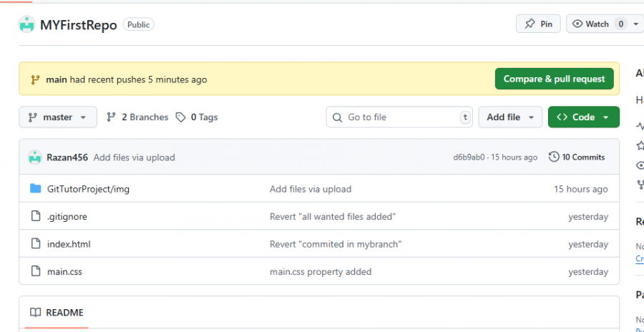
Task: Click the index.html file icon
Action: (36, 244)
